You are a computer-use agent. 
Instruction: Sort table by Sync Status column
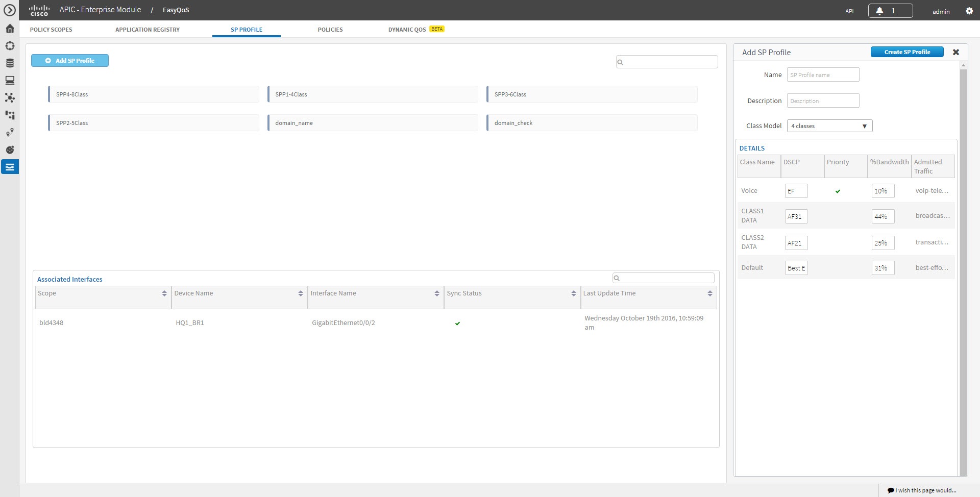tap(574, 293)
